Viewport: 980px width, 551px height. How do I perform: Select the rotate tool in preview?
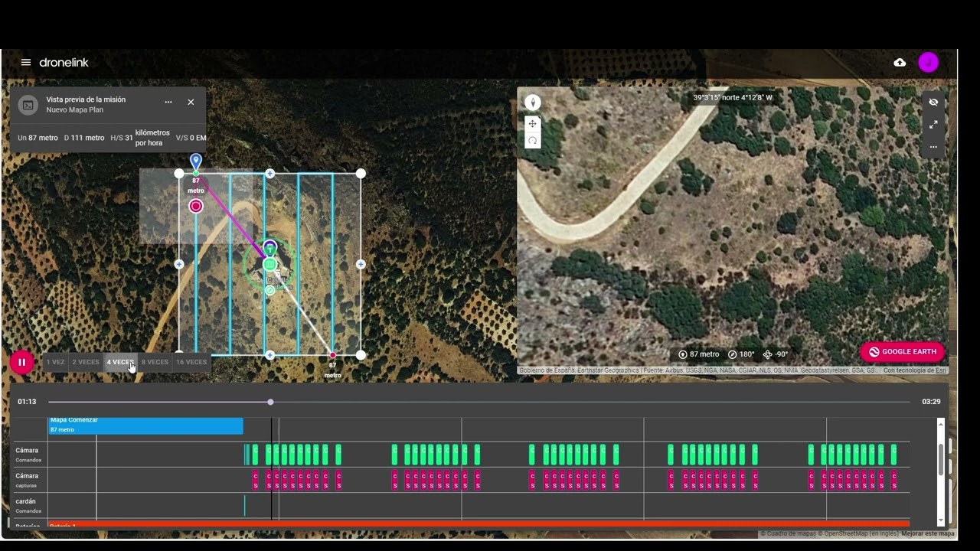click(x=532, y=140)
